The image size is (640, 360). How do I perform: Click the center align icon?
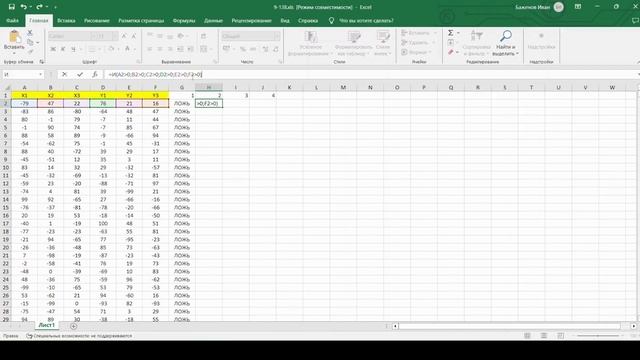pyautogui.click(x=160, y=49)
